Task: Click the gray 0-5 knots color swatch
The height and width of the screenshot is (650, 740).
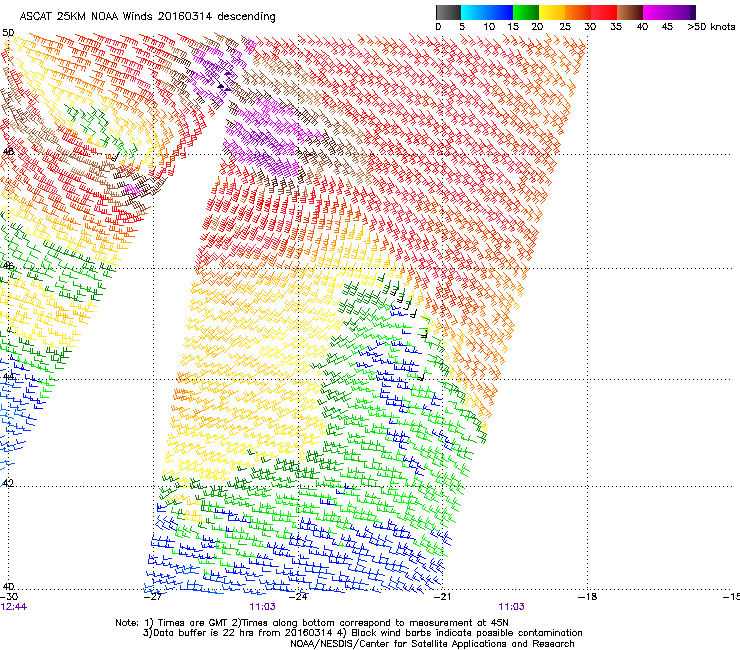Action: [448, 12]
